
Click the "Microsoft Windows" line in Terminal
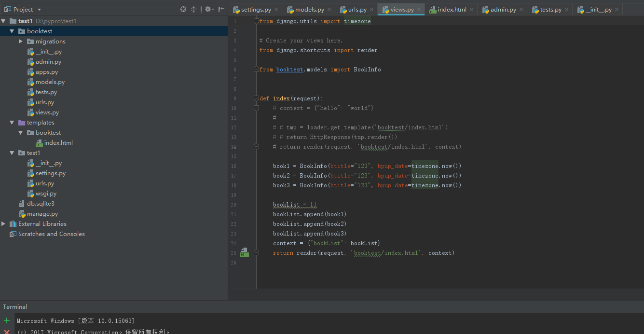point(76,321)
